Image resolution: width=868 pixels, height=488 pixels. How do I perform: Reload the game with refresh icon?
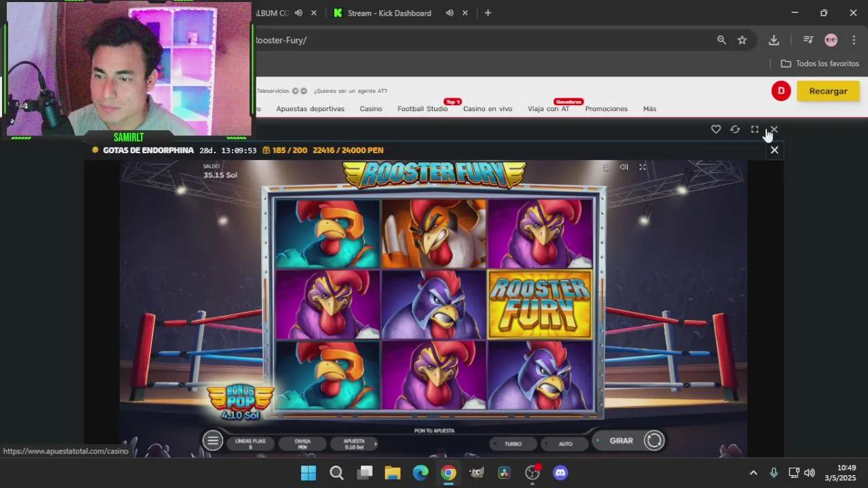[x=735, y=129]
